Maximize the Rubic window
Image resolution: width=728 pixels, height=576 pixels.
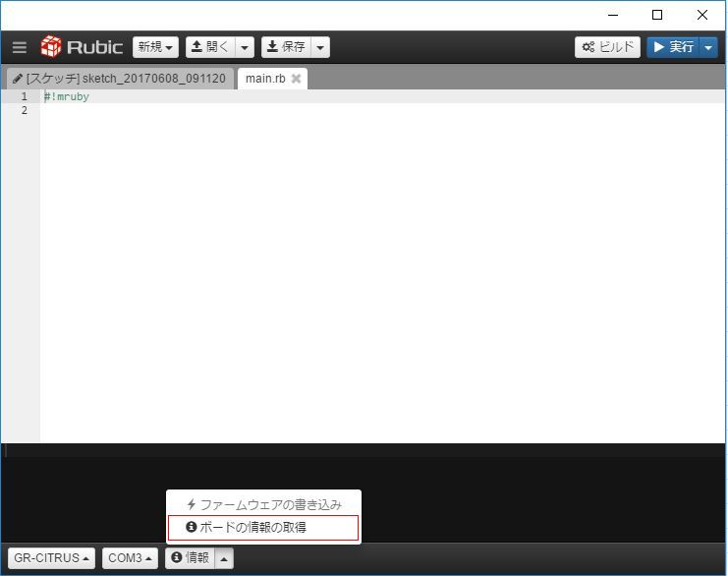tap(657, 15)
